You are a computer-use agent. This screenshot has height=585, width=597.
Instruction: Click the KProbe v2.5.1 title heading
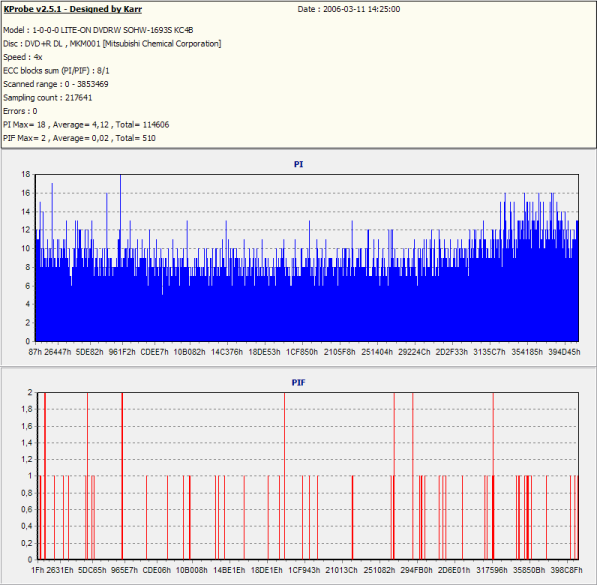click(72, 9)
